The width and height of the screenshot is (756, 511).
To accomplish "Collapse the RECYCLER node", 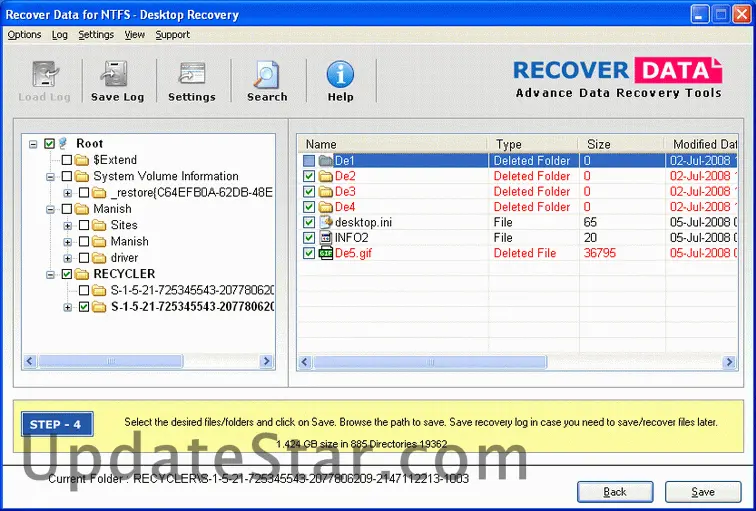I will tap(50, 275).
